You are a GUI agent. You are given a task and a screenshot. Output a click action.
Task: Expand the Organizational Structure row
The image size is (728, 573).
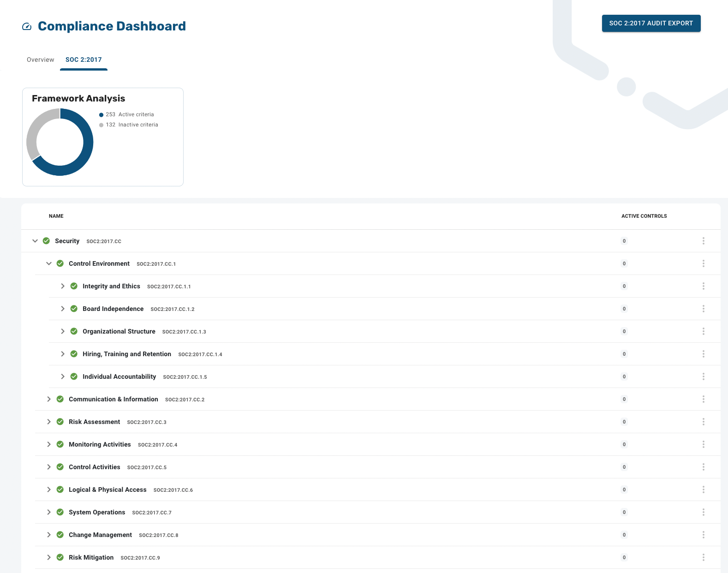[63, 331]
